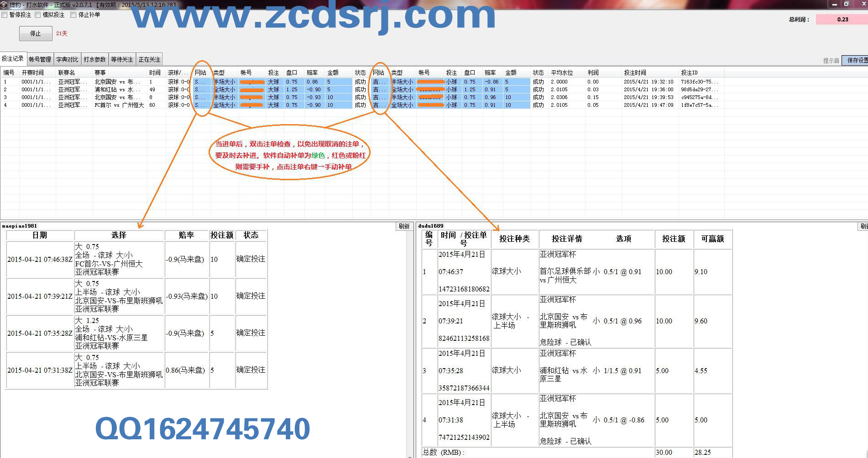Open the 帐号管理 tab

40,59
